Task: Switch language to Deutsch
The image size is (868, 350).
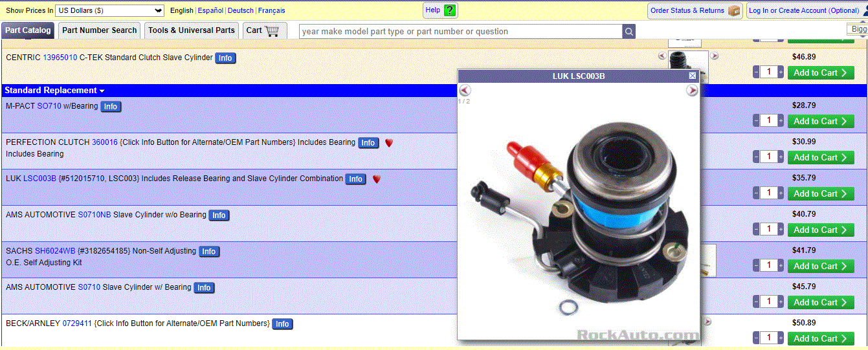Action: 241,10
